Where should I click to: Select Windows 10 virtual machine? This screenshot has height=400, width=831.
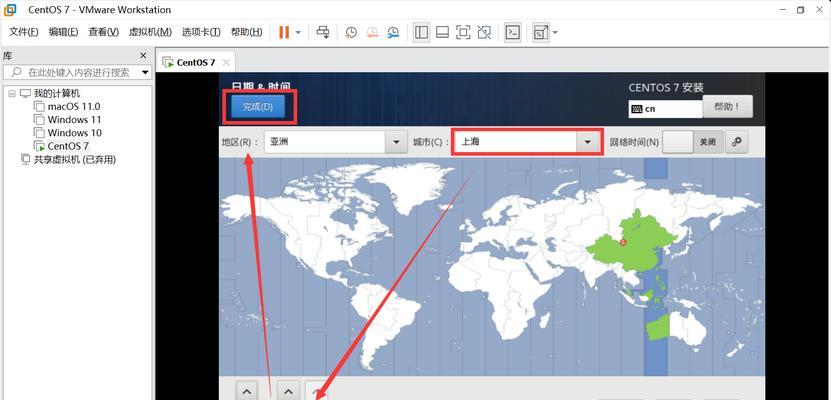[74, 133]
